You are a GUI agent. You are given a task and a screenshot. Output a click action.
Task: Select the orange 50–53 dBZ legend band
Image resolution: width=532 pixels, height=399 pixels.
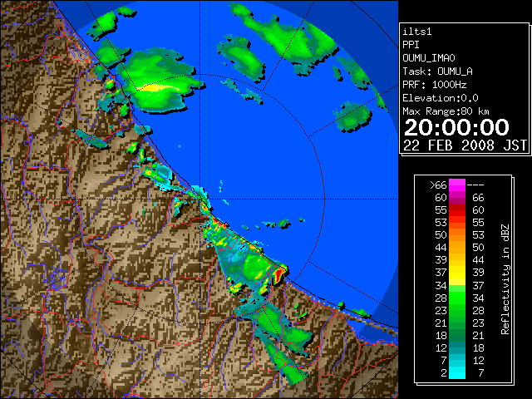457,234
